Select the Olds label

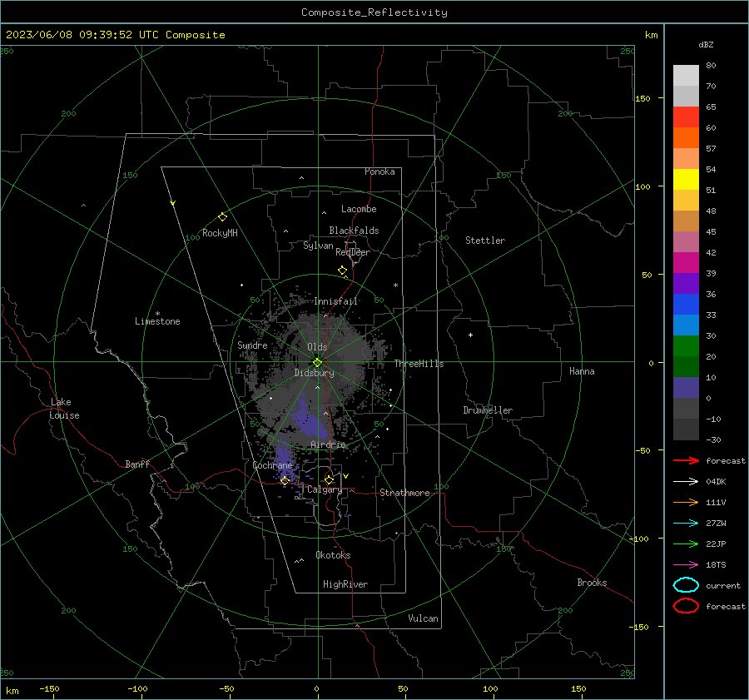317,347
